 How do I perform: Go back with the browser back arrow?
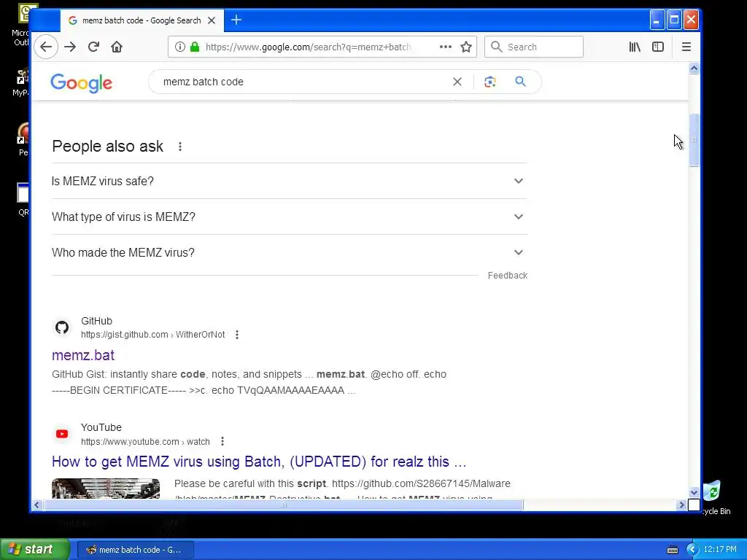coord(46,47)
